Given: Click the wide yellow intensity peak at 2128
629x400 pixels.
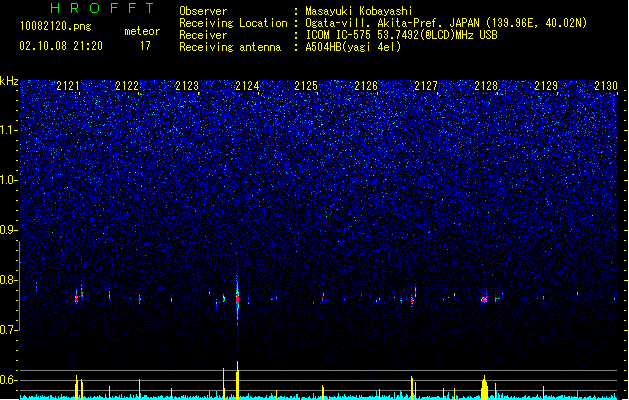Looking at the screenshot, I should pos(485,388).
